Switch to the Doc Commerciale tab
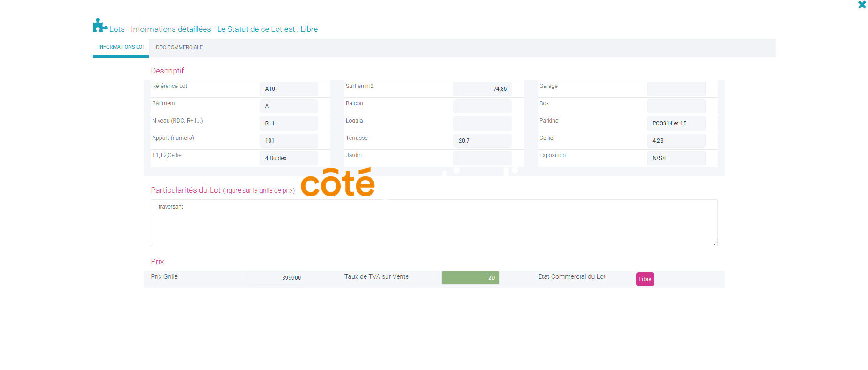This screenshot has width=868, height=370. pos(179,48)
